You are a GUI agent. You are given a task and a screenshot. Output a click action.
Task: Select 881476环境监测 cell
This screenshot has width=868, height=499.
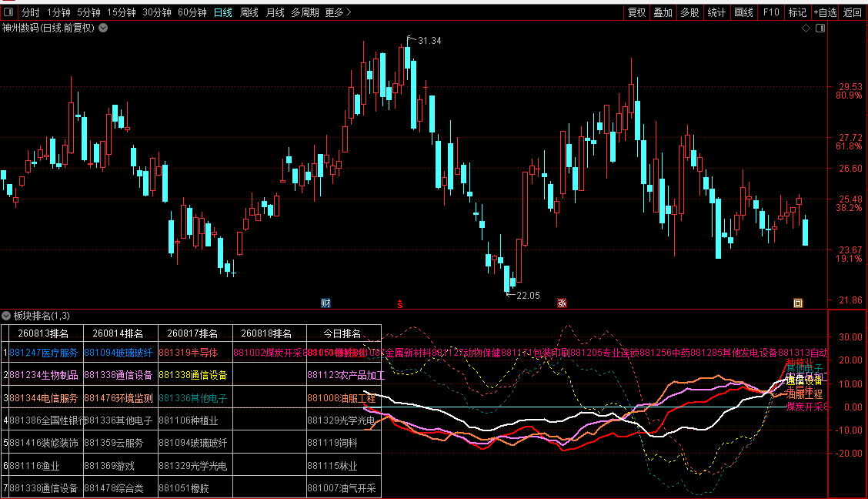click(x=119, y=397)
